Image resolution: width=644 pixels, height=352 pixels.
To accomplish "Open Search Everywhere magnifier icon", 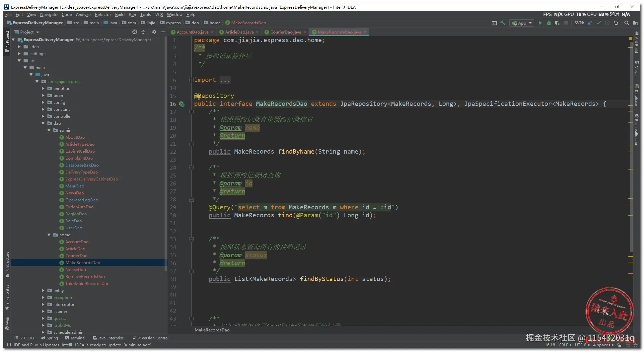I will click(626, 23).
